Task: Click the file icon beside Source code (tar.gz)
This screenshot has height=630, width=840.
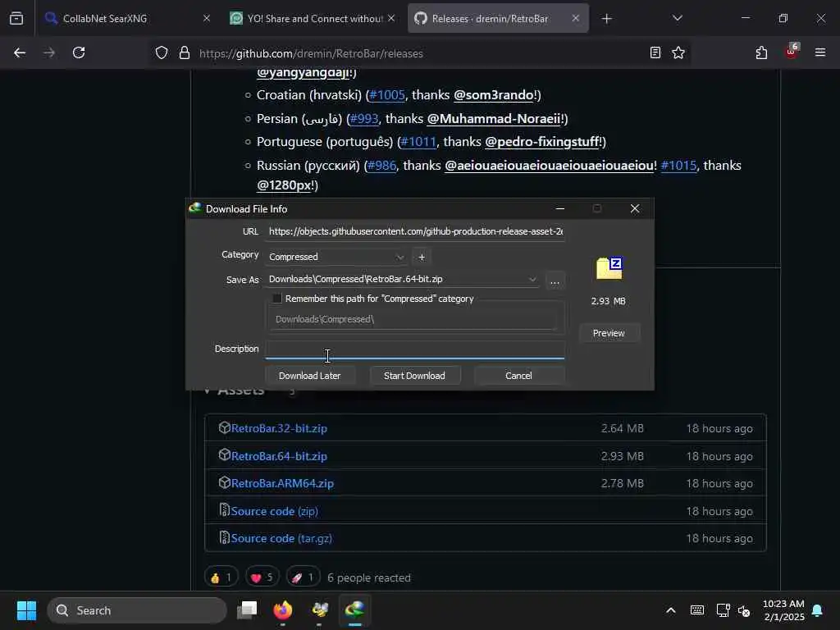Action: click(x=225, y=537)
